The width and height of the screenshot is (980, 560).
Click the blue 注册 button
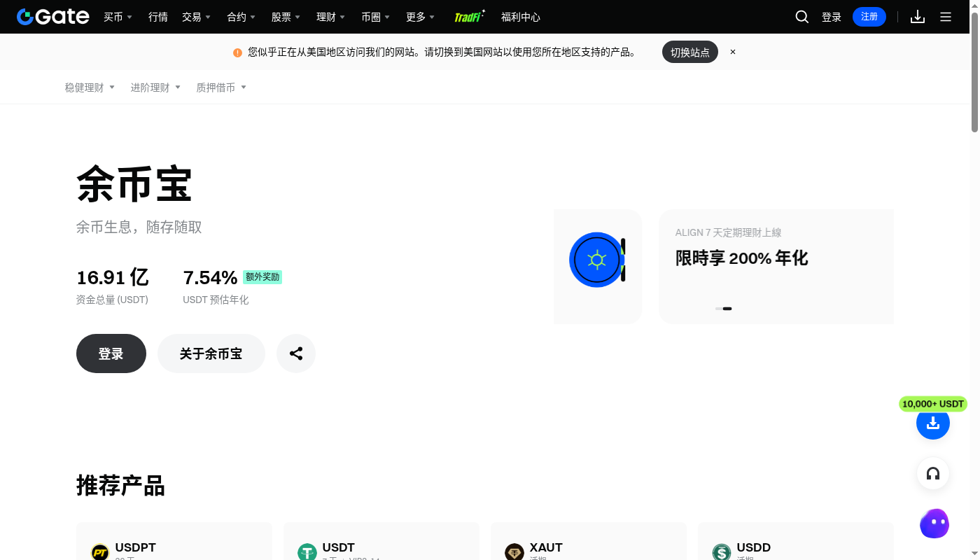pos(869,17)
